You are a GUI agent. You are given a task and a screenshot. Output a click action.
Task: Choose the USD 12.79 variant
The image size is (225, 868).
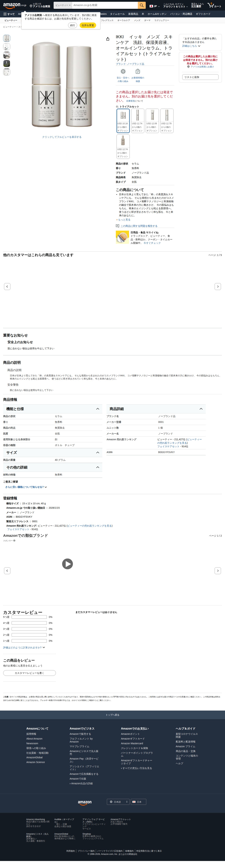(x=167, y=121)
